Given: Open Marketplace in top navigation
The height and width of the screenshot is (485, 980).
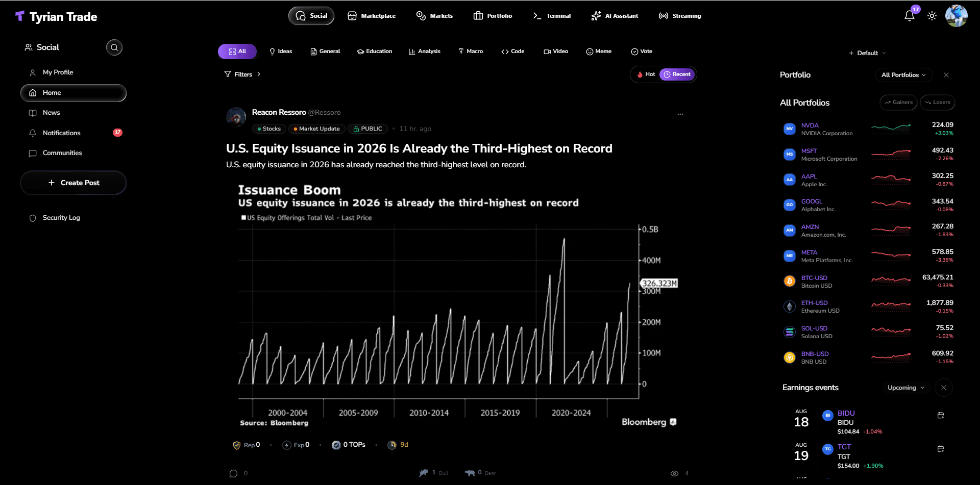Looking at the screenshot, I should (x=372, y=16).
